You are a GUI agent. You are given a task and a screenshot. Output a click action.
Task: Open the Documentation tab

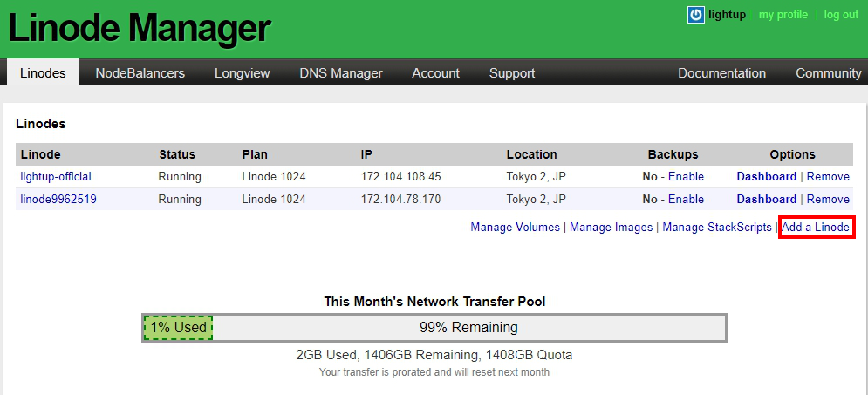pos(721,73)
